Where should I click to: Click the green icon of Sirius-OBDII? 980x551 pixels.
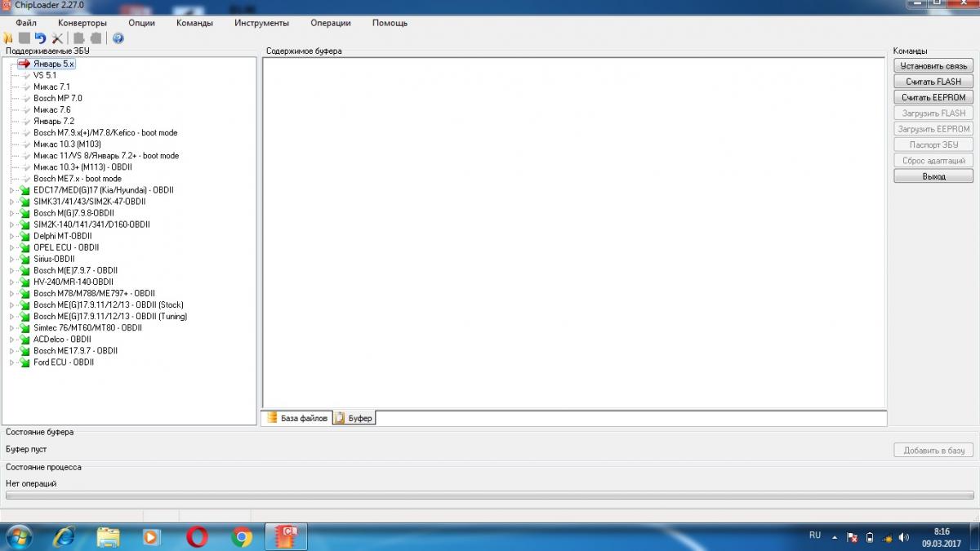click(24, 259)
